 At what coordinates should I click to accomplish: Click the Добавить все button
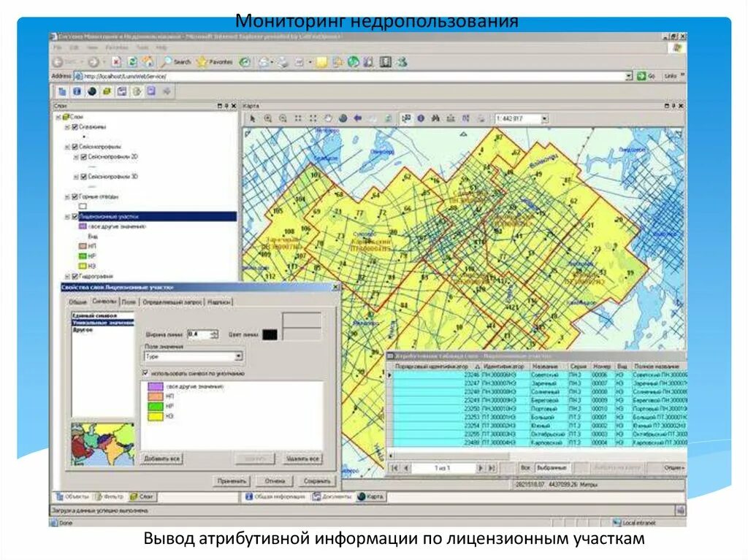pyautogui.click(x=161, y=459)
